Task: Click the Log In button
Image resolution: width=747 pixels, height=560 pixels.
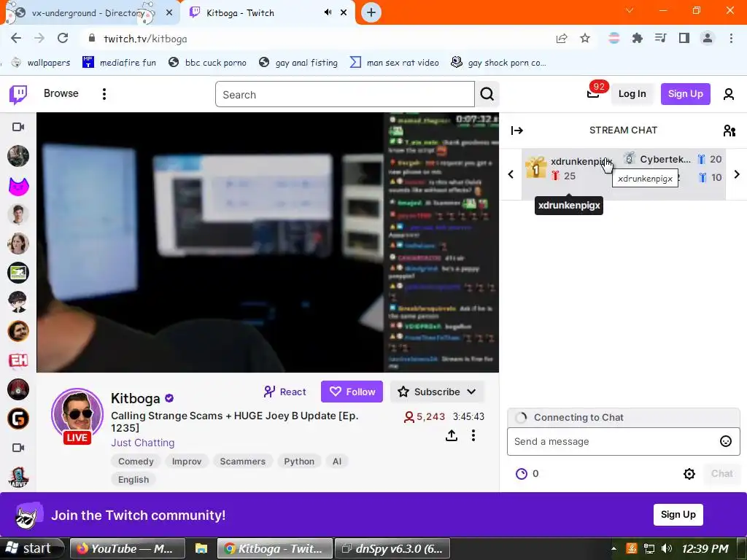Action: tap(632, 94)
